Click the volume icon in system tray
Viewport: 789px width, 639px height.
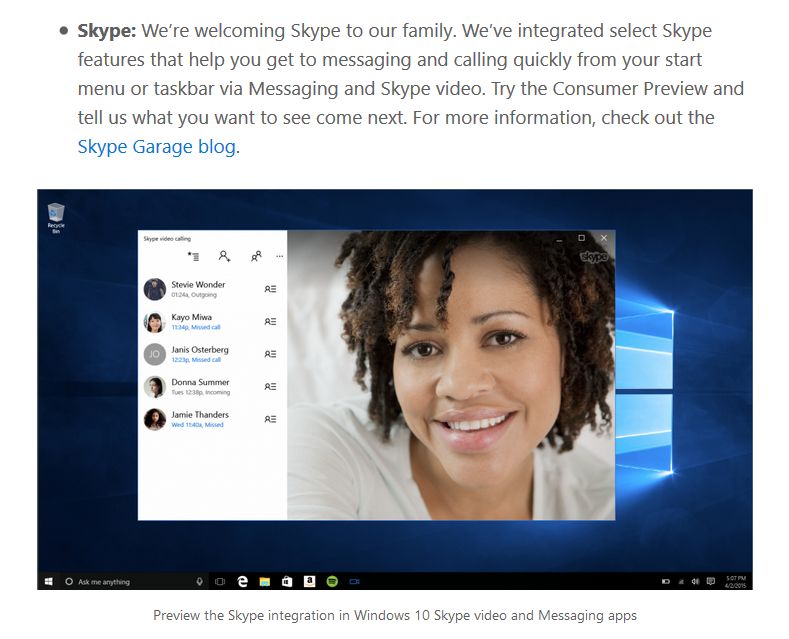[695, 582]
